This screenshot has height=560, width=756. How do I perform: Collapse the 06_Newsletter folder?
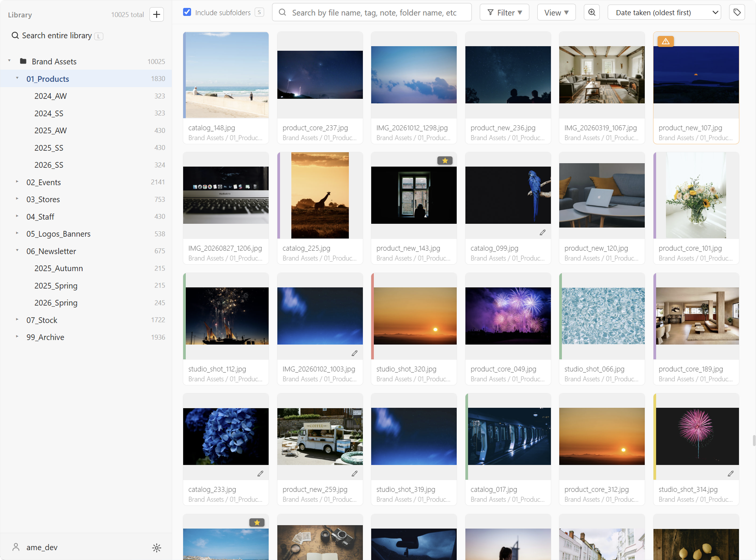pyautogui.click(x=17, y=251)
